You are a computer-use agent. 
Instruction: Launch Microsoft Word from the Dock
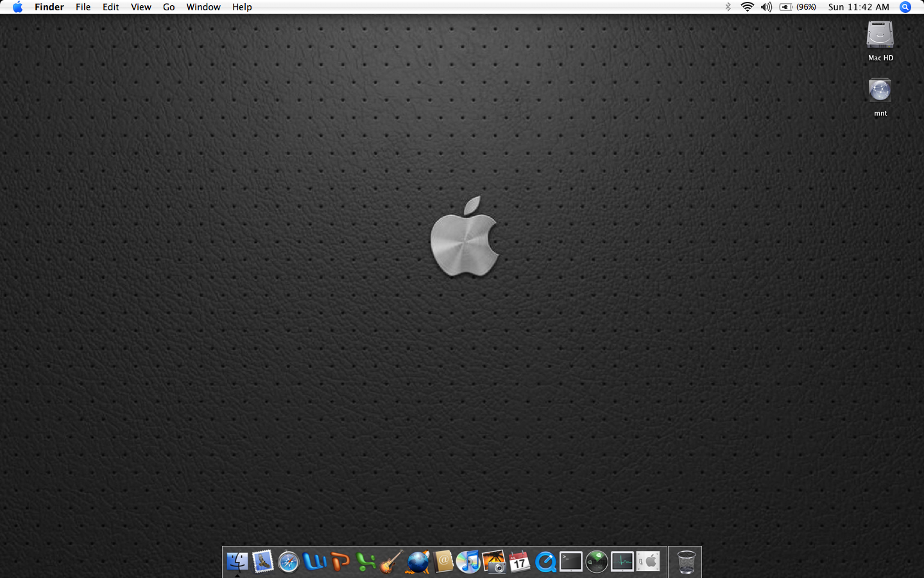(x=314, y=562)
